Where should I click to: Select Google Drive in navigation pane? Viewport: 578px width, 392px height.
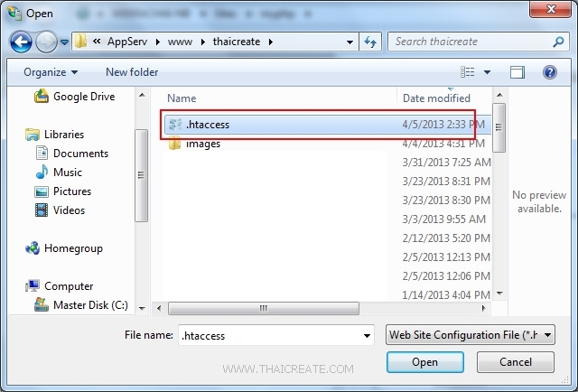click(x=75, y=97)
